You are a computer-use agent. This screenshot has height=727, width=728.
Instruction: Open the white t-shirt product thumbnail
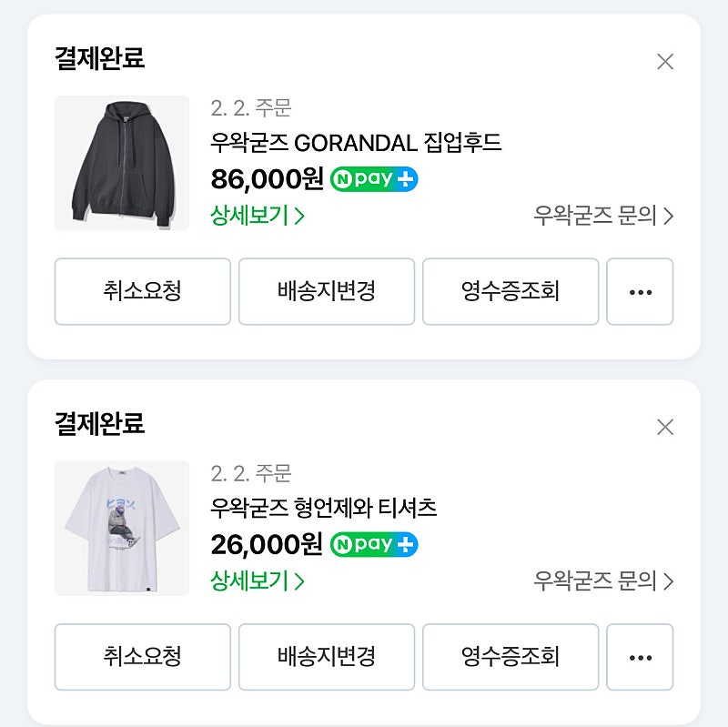tap(122, 529)
